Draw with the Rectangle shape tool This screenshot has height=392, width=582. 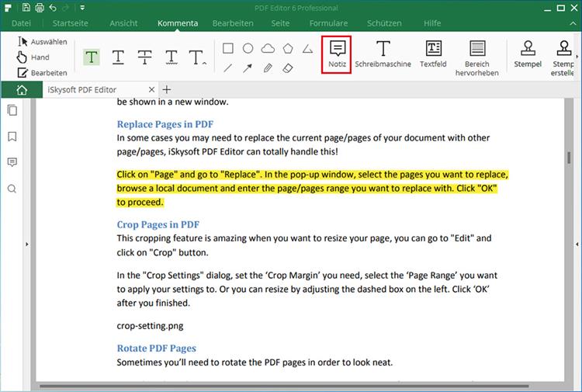point(228,48)
